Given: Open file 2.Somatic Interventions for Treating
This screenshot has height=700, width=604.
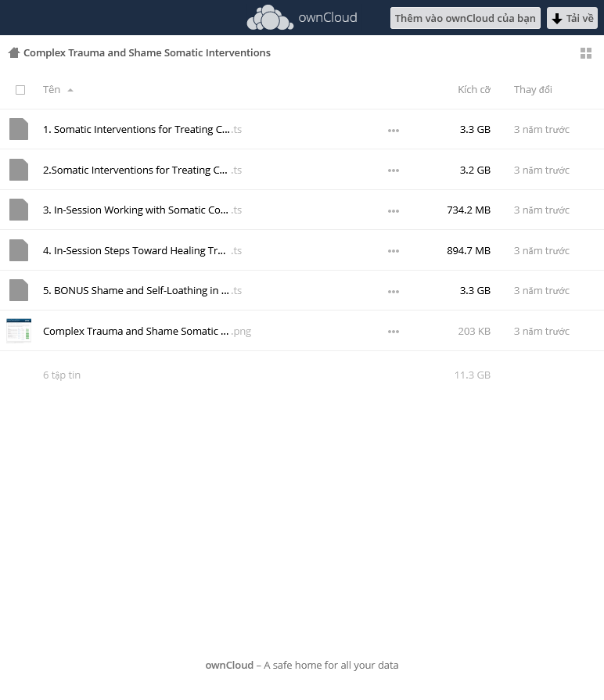Looking at the screenshot, I should click(142, 170).
